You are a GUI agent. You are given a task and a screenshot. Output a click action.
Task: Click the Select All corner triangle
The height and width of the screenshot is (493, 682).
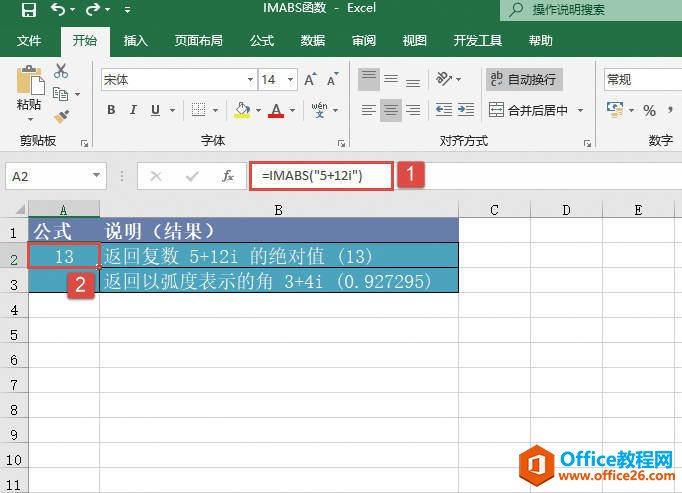click(x=20, y=210)
